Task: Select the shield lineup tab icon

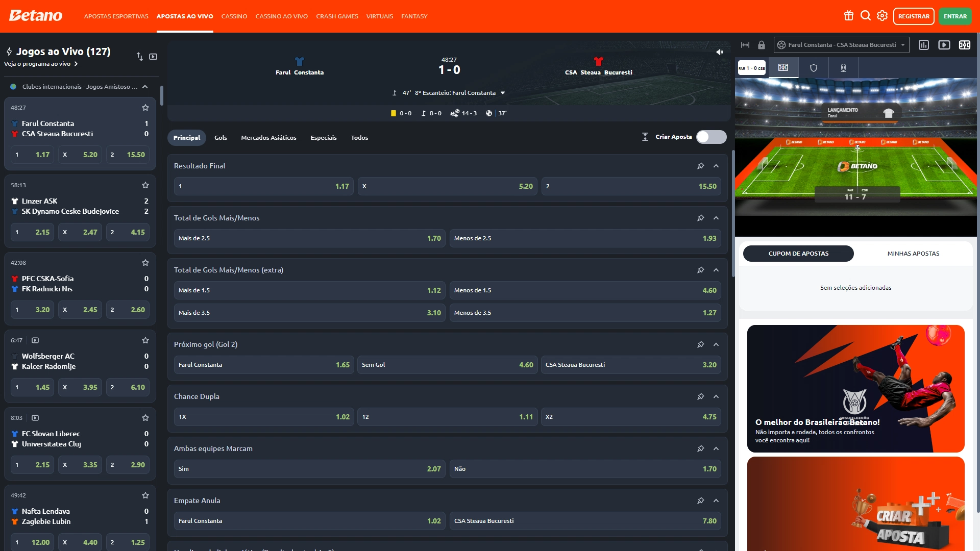Action: click(814, 68)
